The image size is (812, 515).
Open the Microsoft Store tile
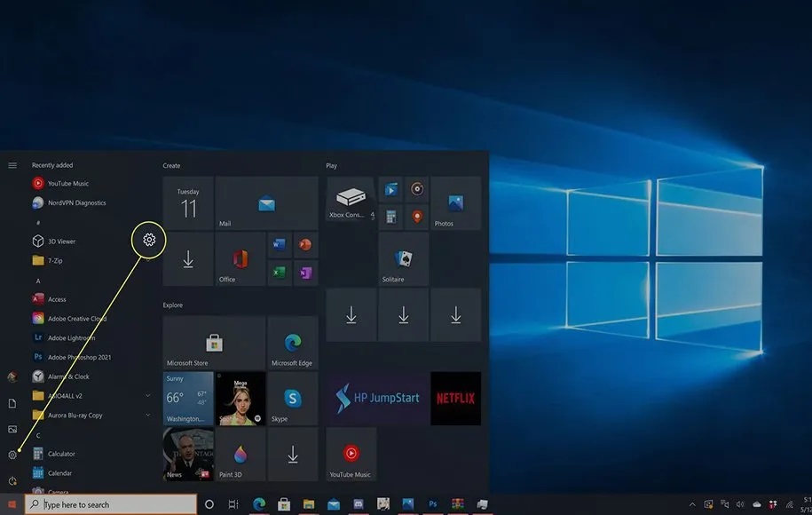(215, 343)
